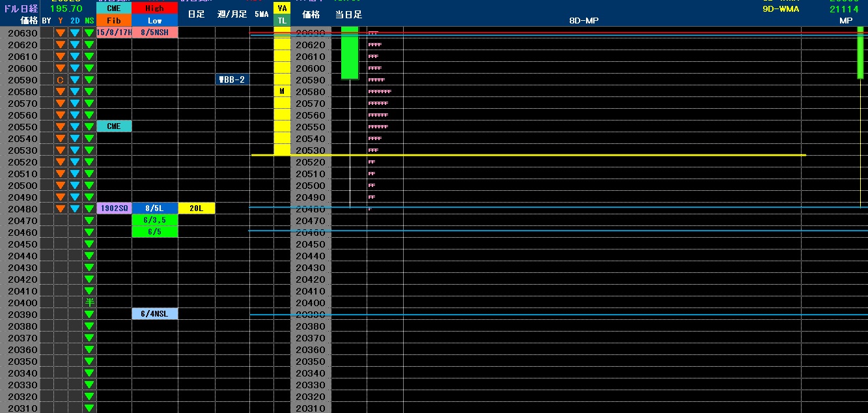
Task: Click the blue 2D triangle in row 20500
Action: click(x=75, y=185)
